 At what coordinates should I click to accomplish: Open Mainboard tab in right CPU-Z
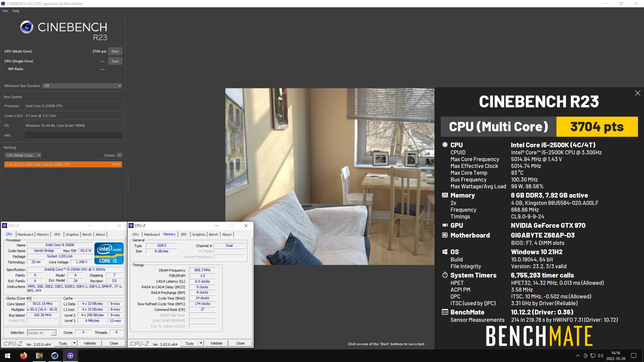click(x=152, y=234)
